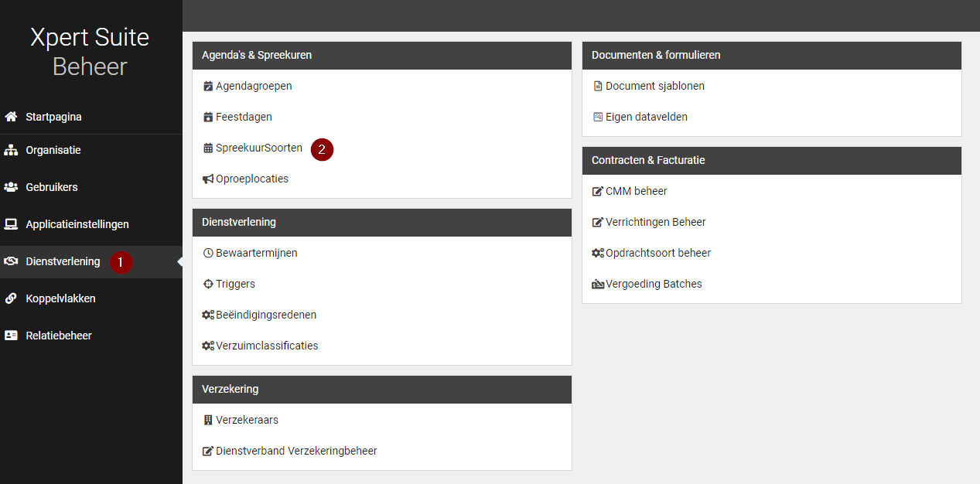The width and height of the screenshot is (980, 484).
Task: Open Document sjablonen
Action: pos(654,86)
